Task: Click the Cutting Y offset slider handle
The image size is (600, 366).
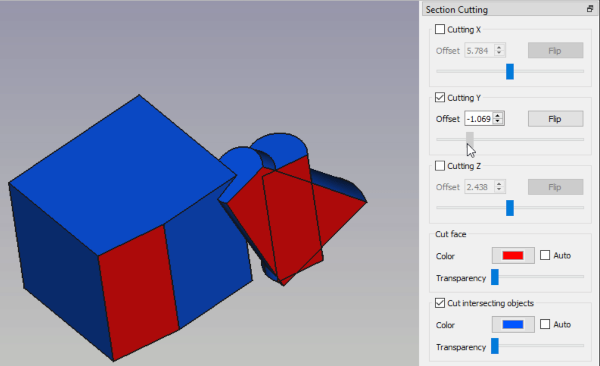Action: point(470,140)
